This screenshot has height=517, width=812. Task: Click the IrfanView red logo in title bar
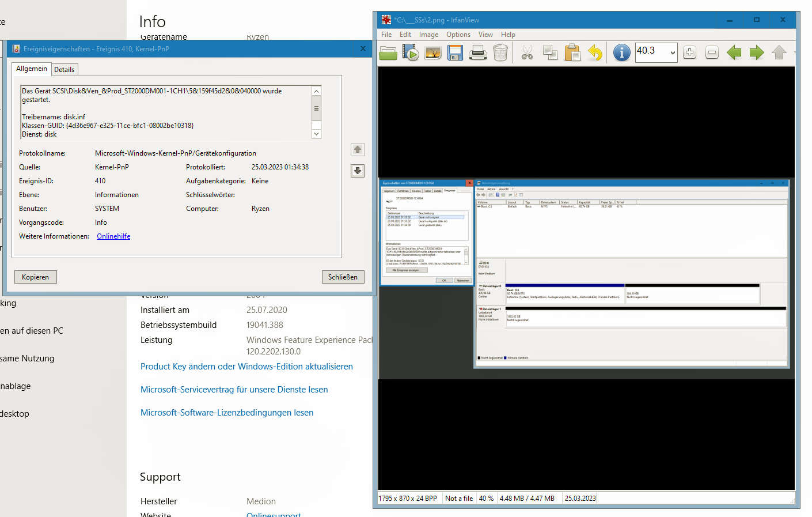pos(386,20)
